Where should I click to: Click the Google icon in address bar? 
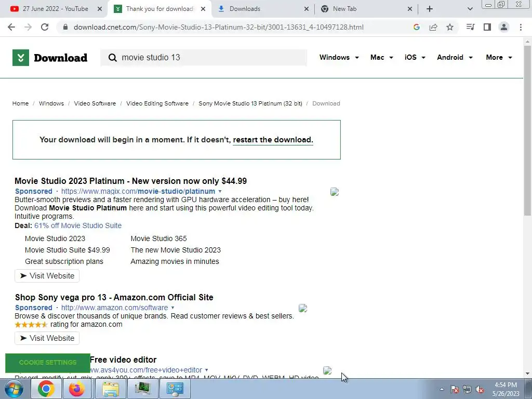[x=417, y=27]
